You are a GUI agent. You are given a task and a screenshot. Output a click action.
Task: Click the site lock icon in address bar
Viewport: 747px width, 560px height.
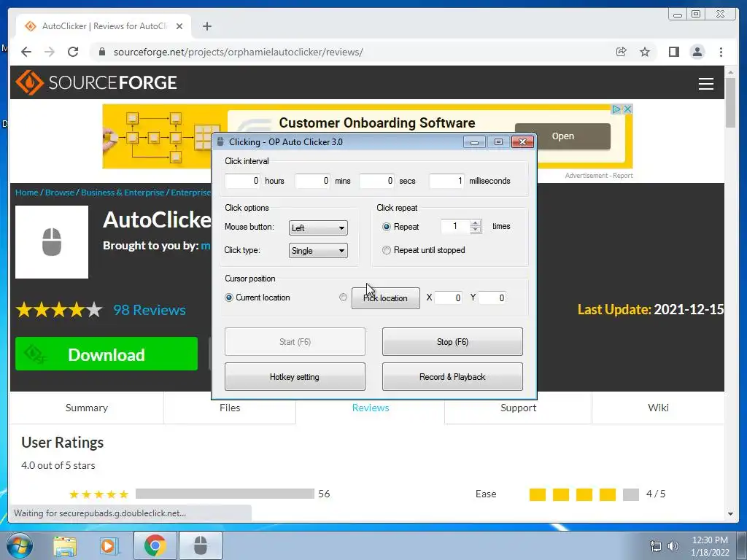point(101,52)
